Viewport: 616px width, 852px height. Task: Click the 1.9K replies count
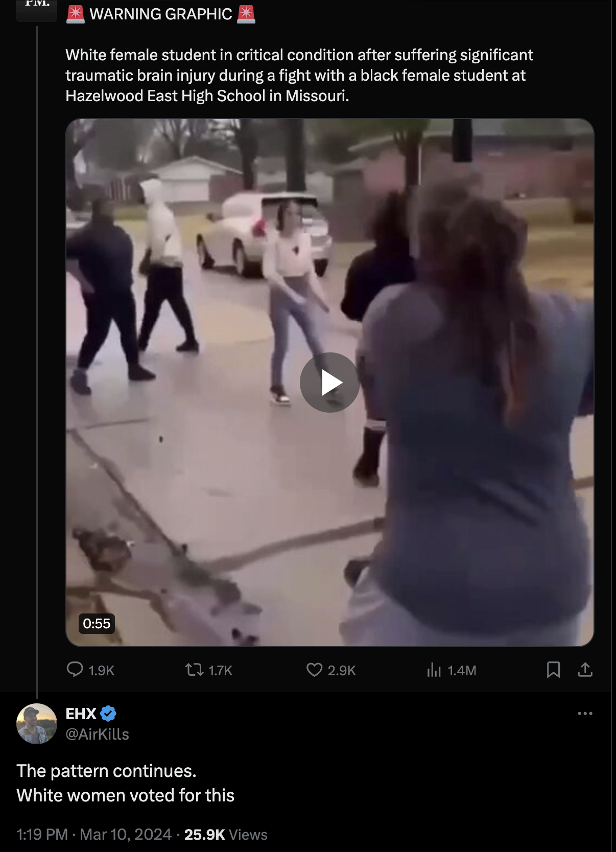tap(101, 670)
